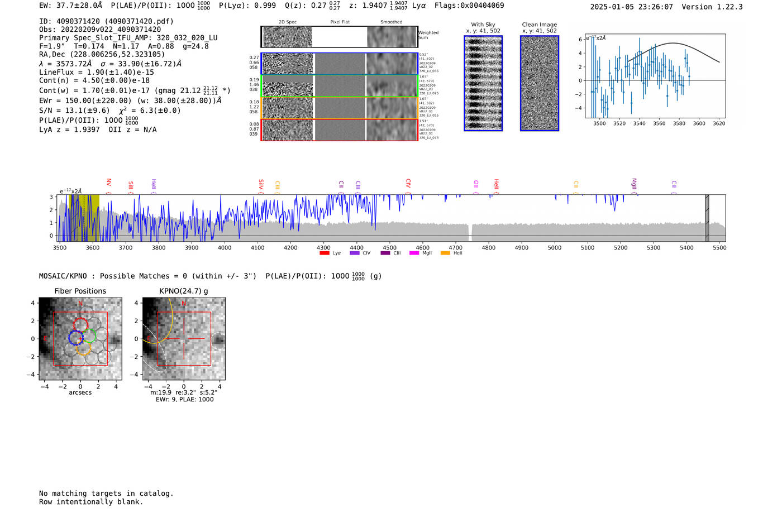Click the Version 1.22.3 label
Screen dimensions: 782x532
[x=712, y=7]
